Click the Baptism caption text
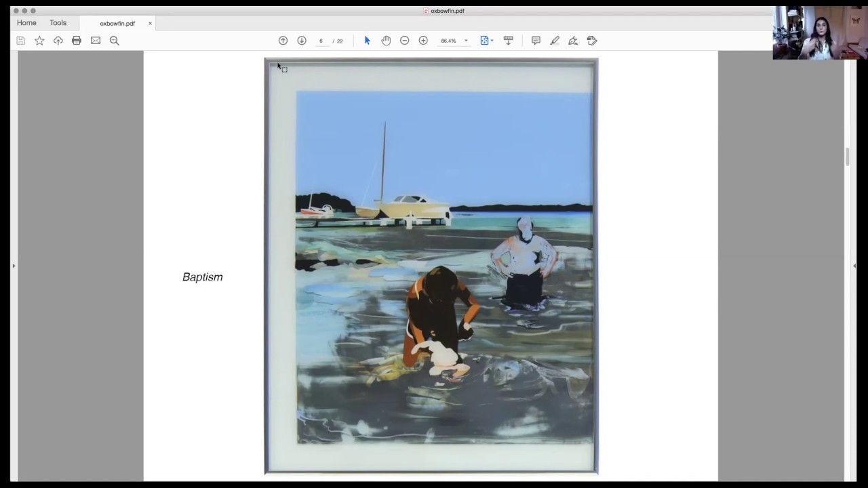The width and height of the screenshot is (868, 488). [x=203, y=277]
